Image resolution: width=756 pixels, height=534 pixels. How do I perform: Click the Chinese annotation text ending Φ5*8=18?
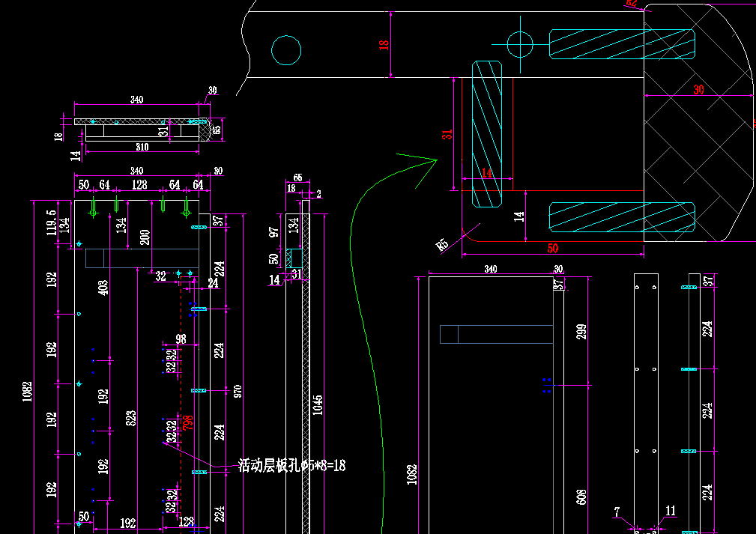[x=291, y=465]
